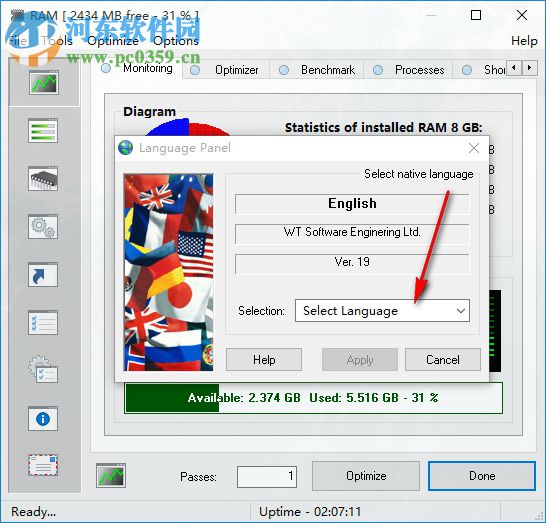
Task: Close the Language Panel with X
Action: click(474, 148)
